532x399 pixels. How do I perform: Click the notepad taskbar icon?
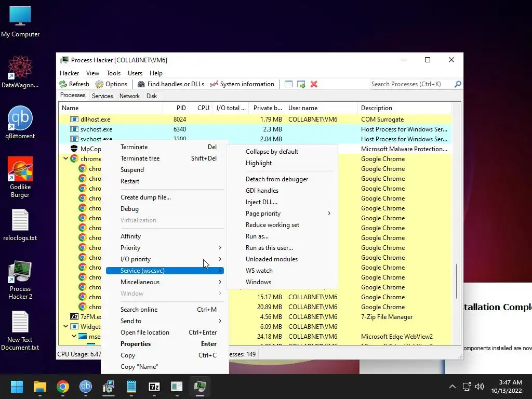pos(131,387)
